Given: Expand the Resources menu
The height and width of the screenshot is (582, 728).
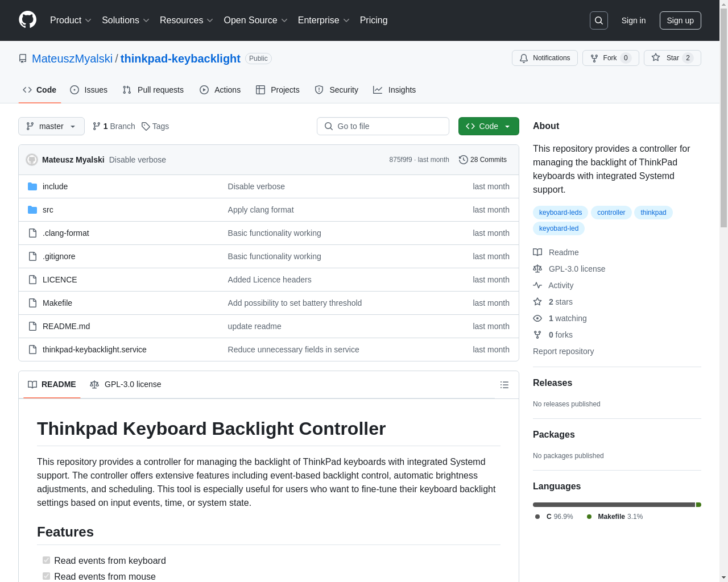Looking at the screenshot, I should (x=187, y=20).
